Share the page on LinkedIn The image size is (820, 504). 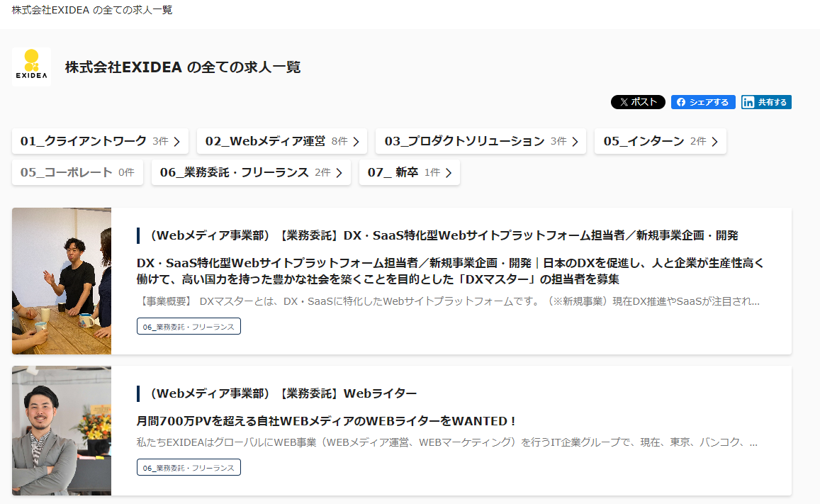tap(765, 102)
